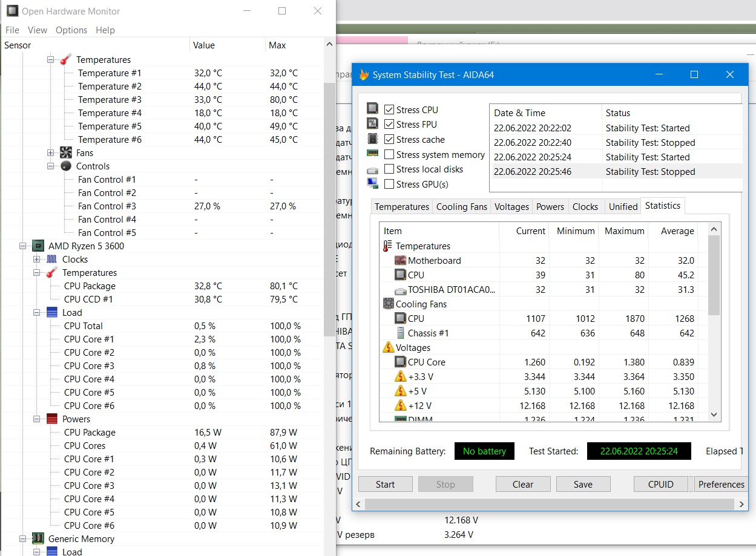The width and height of the screenshot is (756, 556).
Task: Click the monitor icon beside Stress GPU(s)
Action: (x=373, y=184)
